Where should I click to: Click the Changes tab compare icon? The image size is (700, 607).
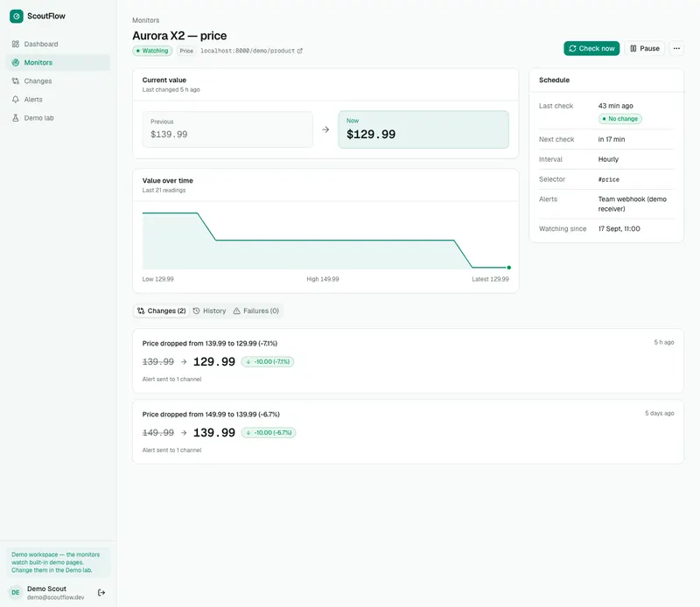(141, 310)
